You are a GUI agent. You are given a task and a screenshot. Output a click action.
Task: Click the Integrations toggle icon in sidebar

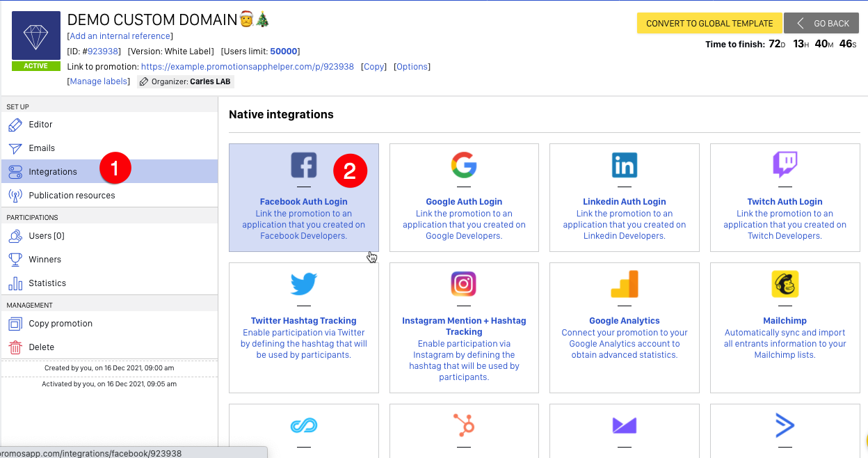tap(15, 171)
